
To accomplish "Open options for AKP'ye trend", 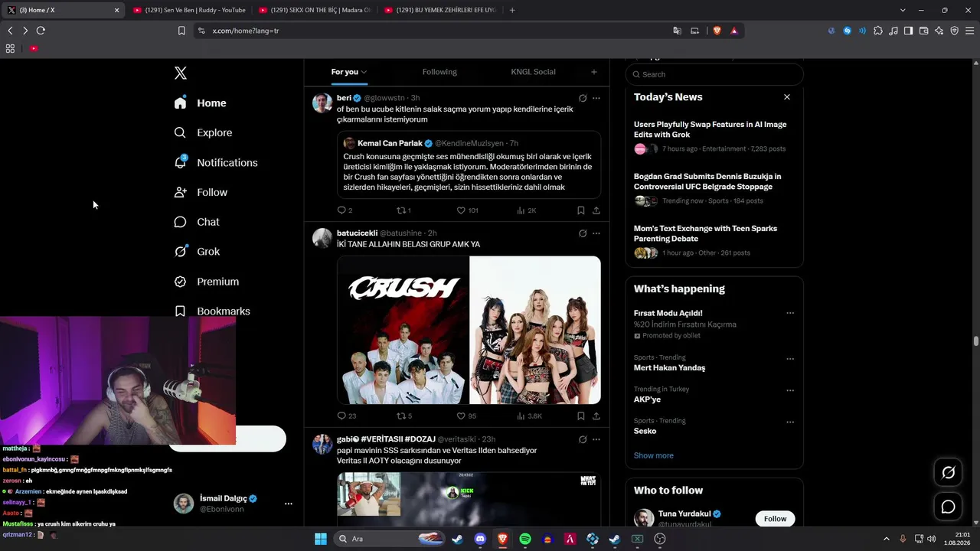I will tap(790, 390).
